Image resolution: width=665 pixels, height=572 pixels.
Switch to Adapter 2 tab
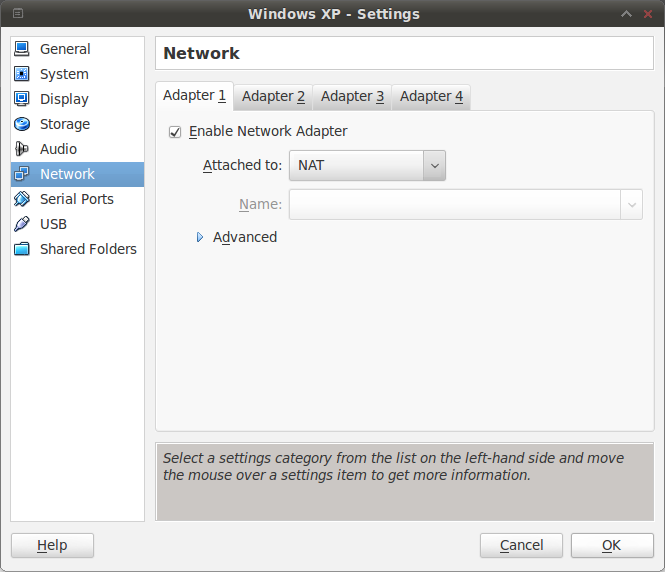(273, 97)
